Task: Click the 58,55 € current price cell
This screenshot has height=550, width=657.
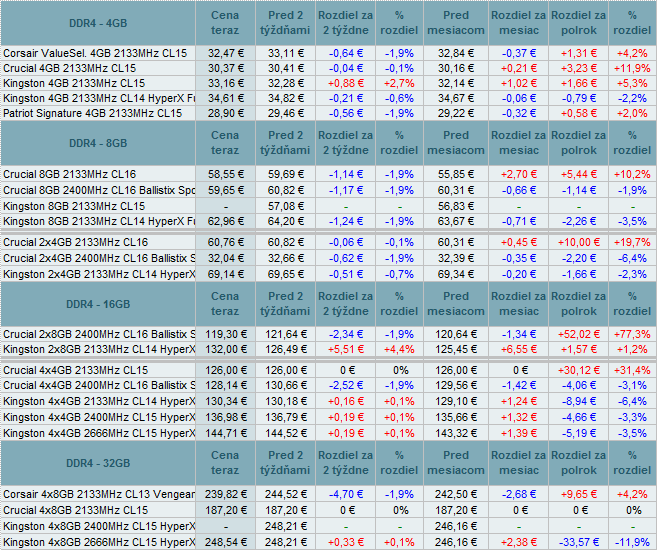Action: (225, 174)
